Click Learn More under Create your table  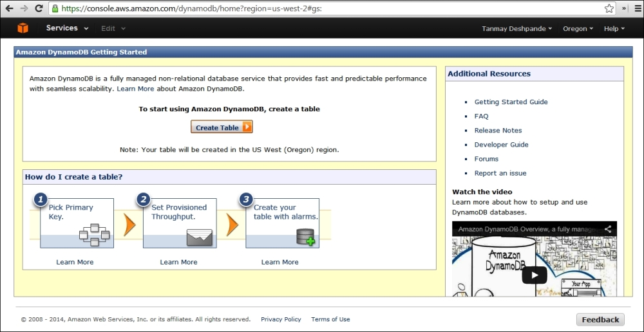[279, 262]
